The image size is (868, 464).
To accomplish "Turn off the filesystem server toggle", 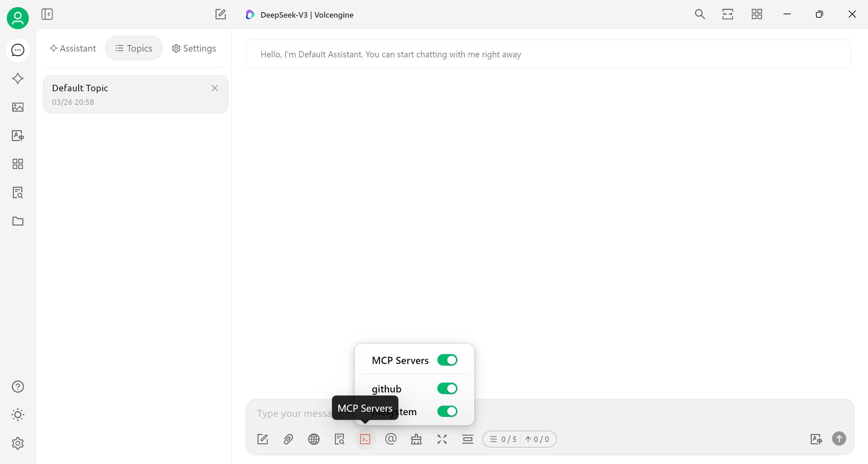I will tap(447, 411).
